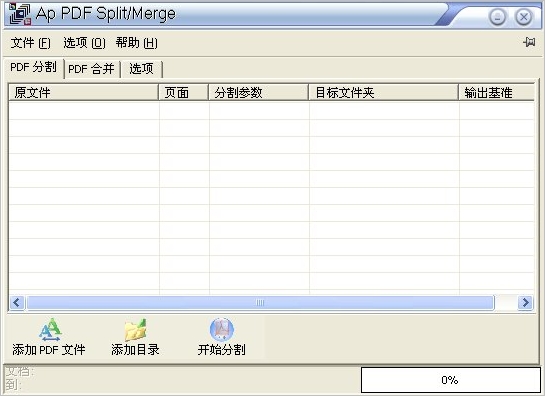Click the 原文件 column header
The width and height of the screenshot is (545, 396).
pyautogui.click(x=83, y=92)
